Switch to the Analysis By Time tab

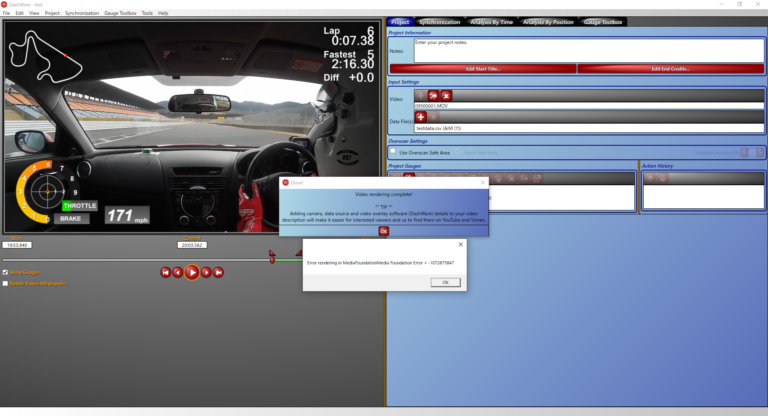(x=488, y=21)
